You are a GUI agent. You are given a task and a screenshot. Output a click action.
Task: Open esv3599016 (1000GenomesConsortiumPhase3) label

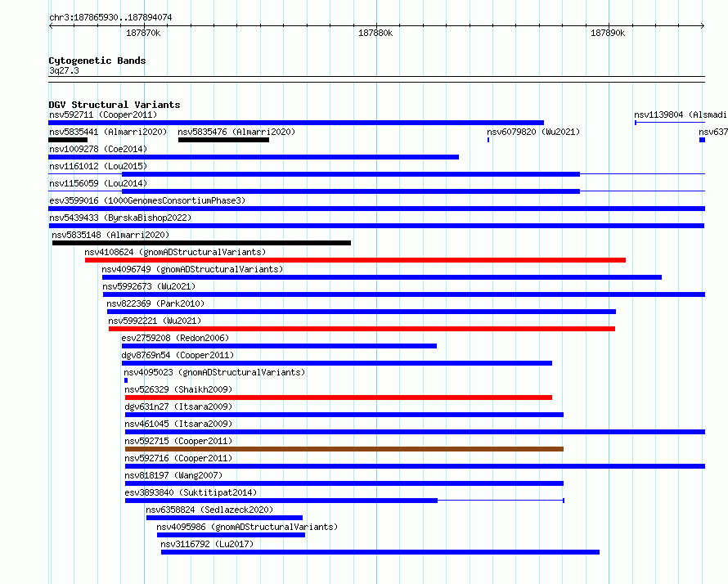pyautogui.click(x=147, y=200)
